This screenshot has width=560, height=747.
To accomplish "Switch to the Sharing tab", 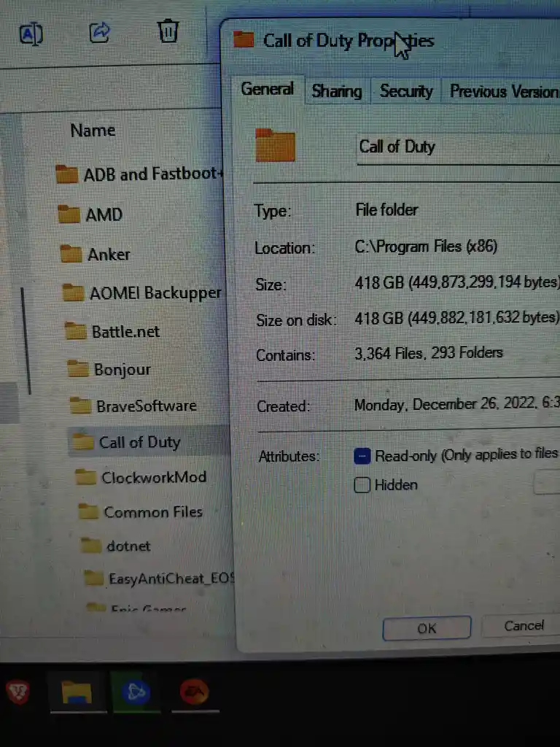I will pos(337,91).
